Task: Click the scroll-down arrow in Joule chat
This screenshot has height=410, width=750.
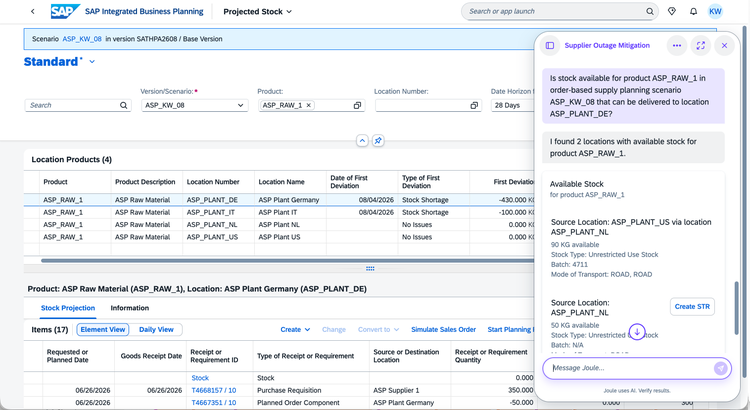Action: pyautogui.click(x=637, y=332)
